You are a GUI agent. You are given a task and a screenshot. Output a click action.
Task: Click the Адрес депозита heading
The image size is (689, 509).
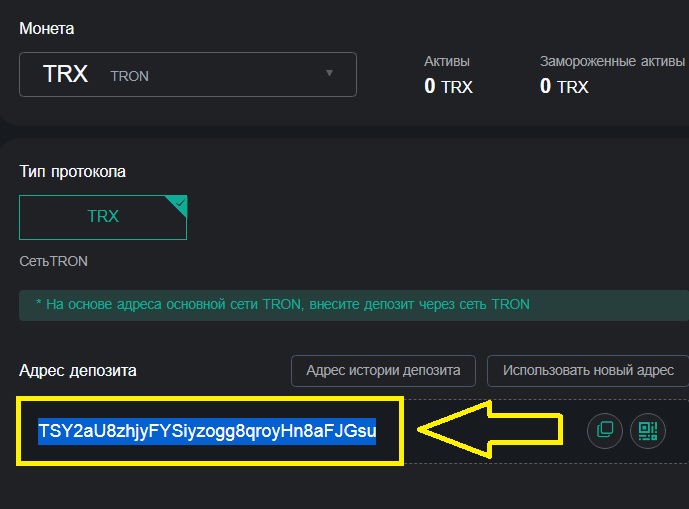click(78, 371)
